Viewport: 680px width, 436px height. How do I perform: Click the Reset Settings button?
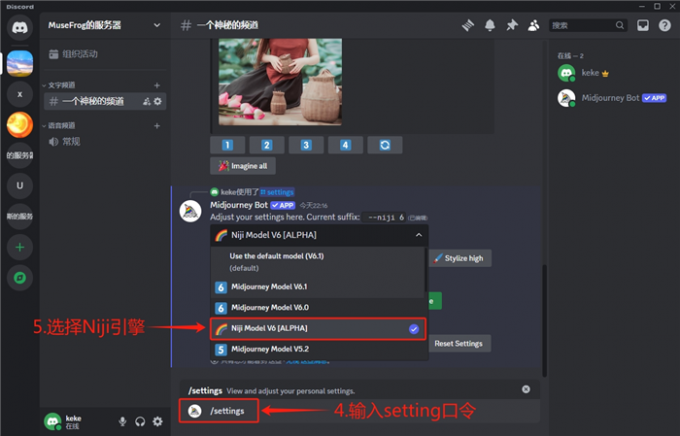tap(458, 344)
